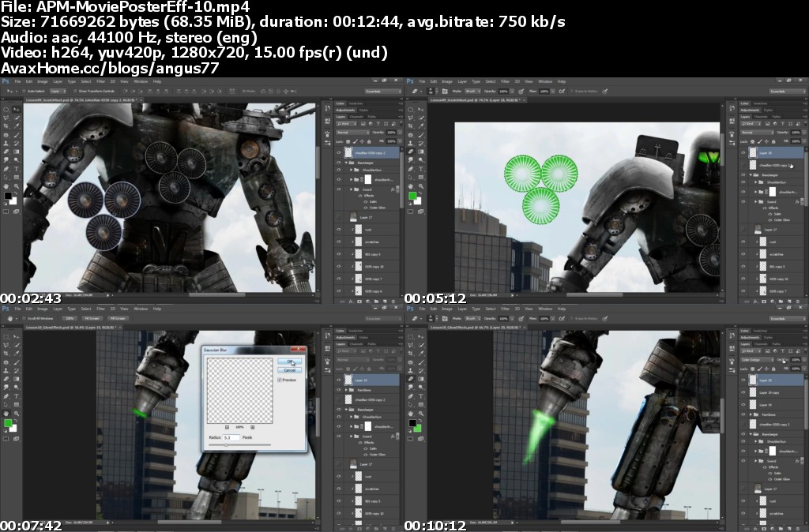This screenshot has height=532, width=809.
Task: Open the Essentials workspace dropdown in the 00:02:43 frame
Action: [383, 92]
